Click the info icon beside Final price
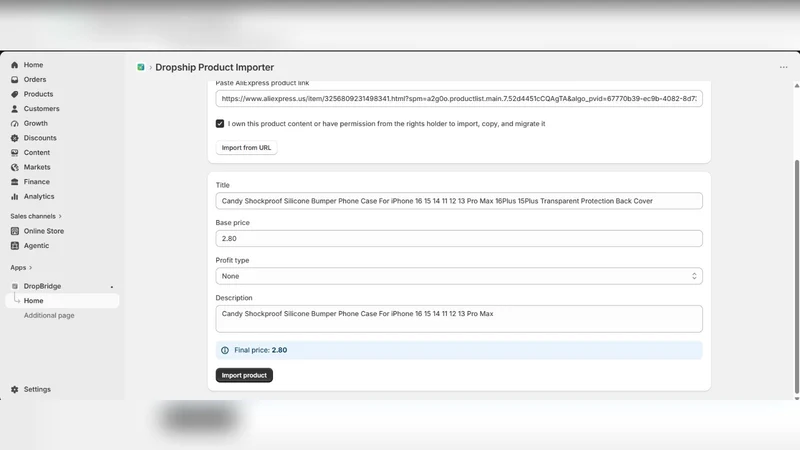The width and height of the screenshot is (800, 450). (x=224, y=350)
